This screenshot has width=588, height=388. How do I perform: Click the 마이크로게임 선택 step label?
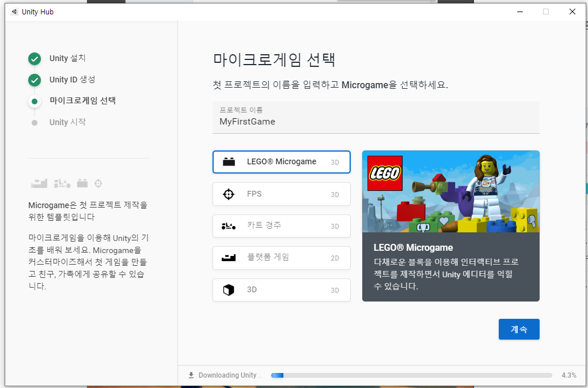click(x=82, y=100)
